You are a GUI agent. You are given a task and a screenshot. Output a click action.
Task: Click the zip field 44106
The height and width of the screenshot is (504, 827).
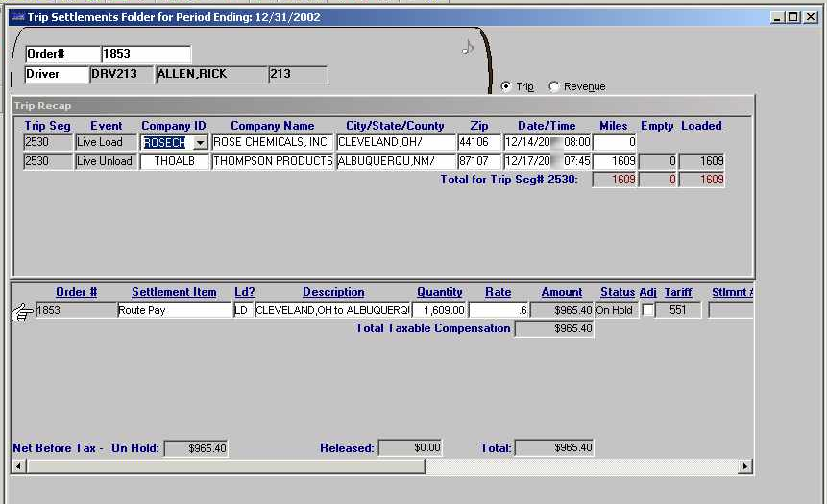[x=479, y=142]
